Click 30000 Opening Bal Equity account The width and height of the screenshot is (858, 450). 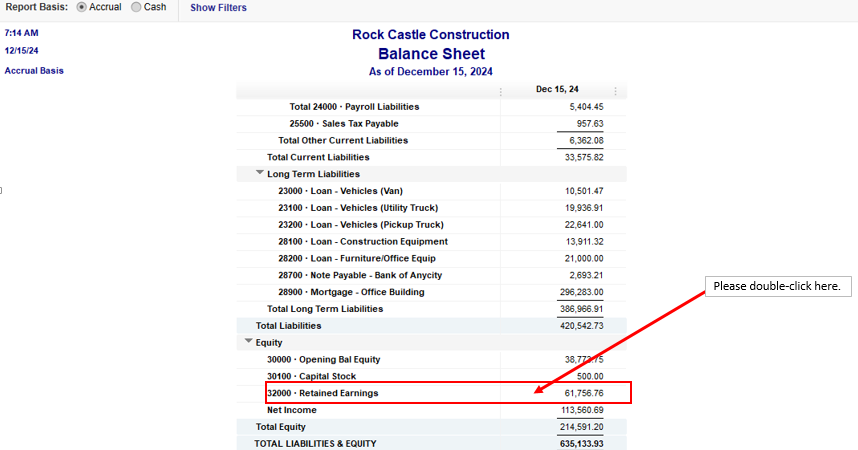(323, 360)
